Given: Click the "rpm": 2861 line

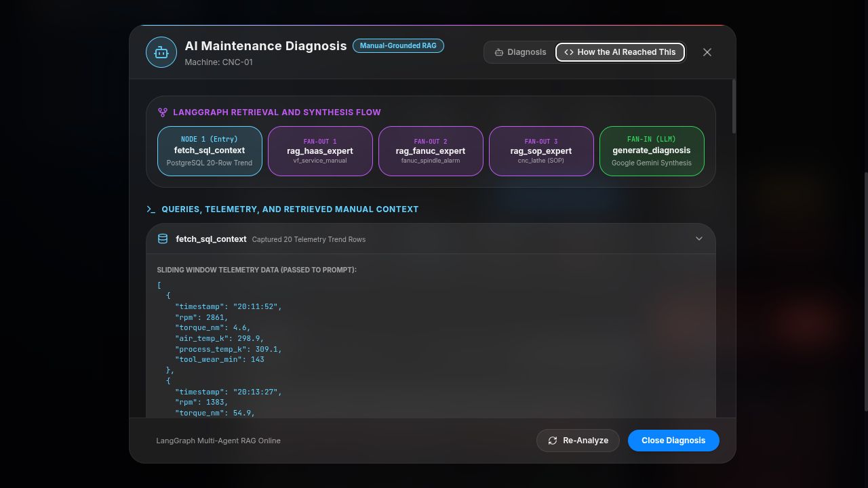Looking at the screenshot, I should coord(201,317).
